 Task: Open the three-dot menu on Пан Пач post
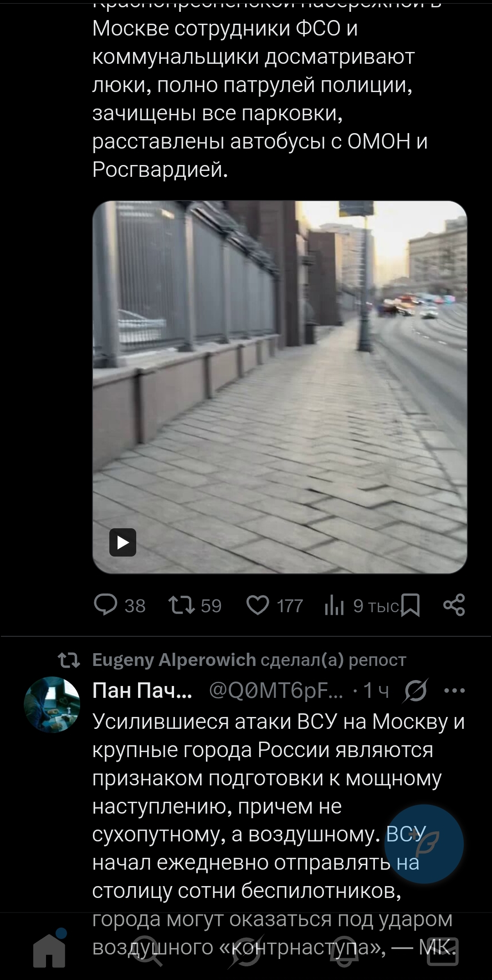(454, 691)
